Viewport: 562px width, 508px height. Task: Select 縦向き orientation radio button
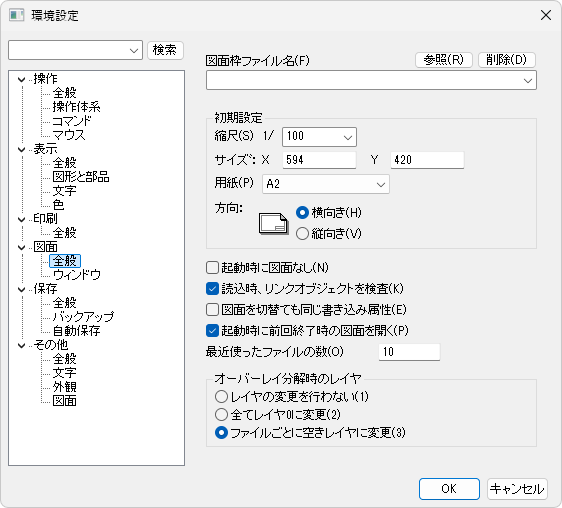(302, 233)
